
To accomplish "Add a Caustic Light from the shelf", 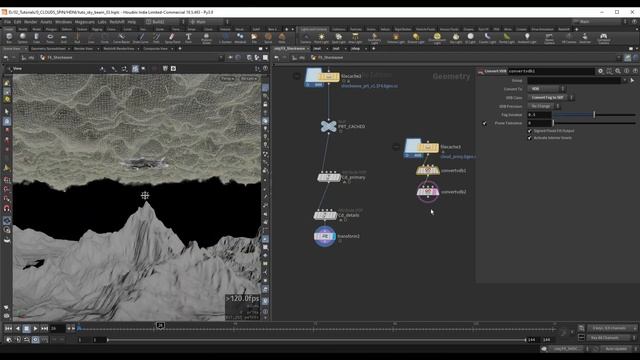I will [x=487, y=38].
